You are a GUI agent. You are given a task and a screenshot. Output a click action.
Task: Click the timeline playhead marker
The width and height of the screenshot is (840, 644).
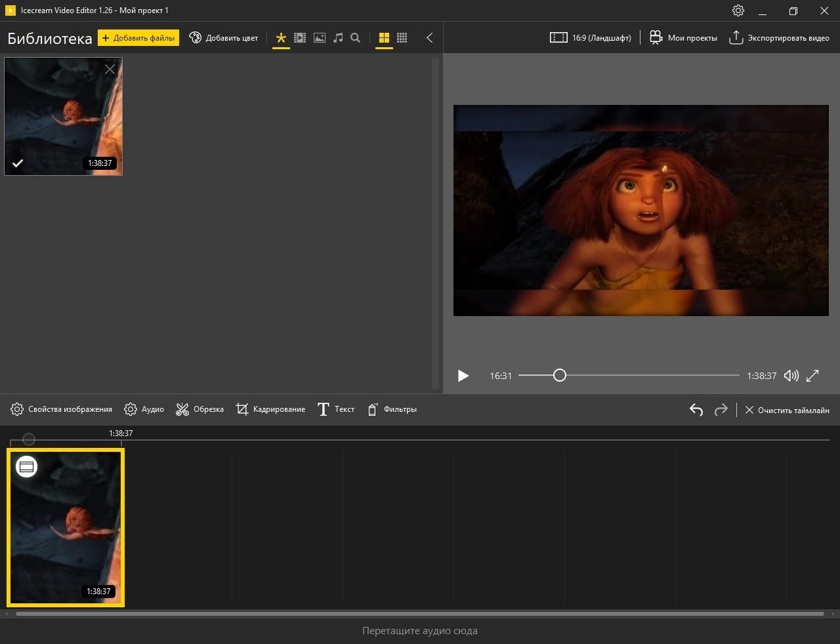(29, 439)
